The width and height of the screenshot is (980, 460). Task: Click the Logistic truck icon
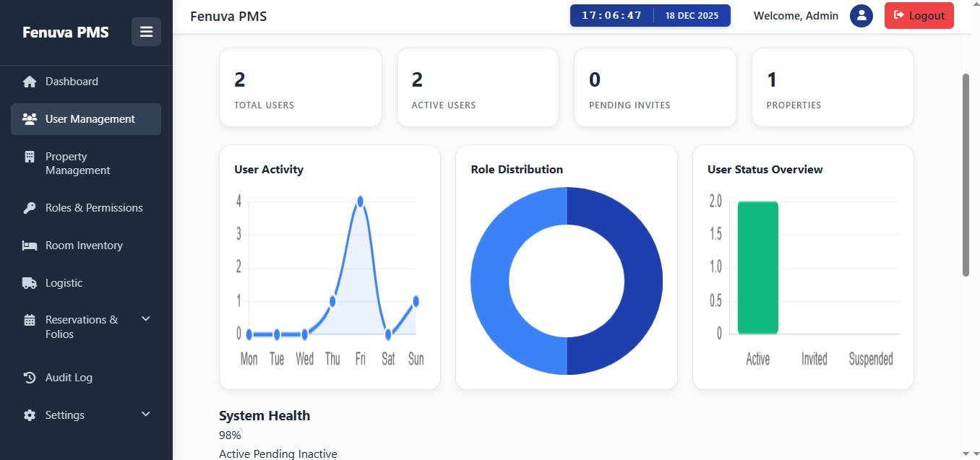tap(29, 282)
